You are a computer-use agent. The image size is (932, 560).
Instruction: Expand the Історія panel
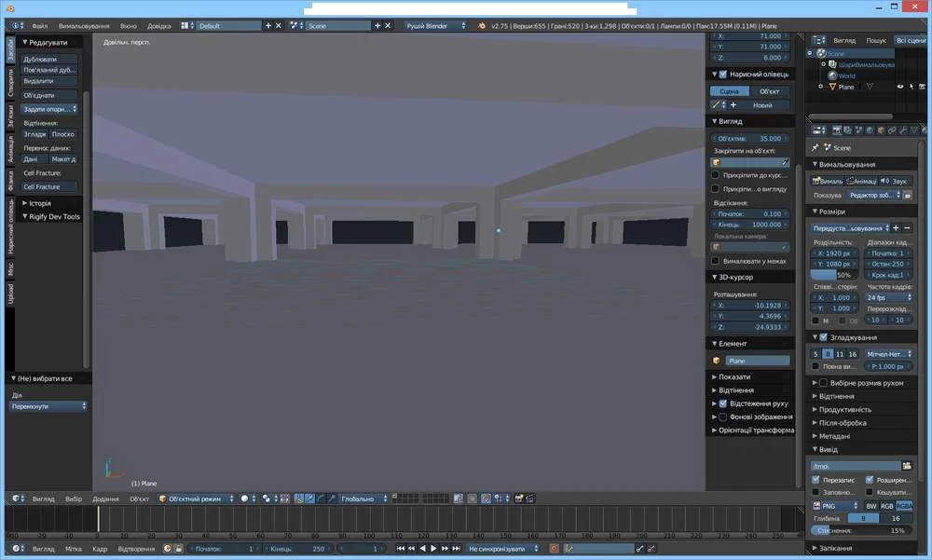pyautogui.click(x=40, y=203)
